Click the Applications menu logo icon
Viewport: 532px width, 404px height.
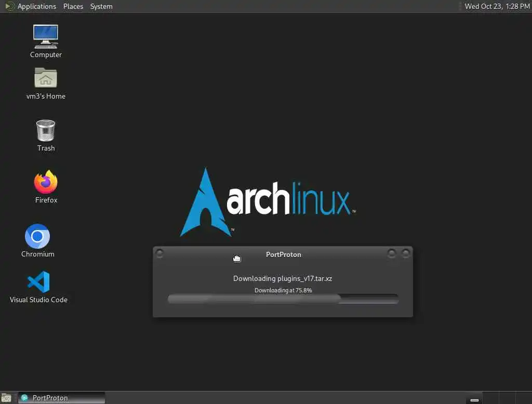(x=9, y=6)
